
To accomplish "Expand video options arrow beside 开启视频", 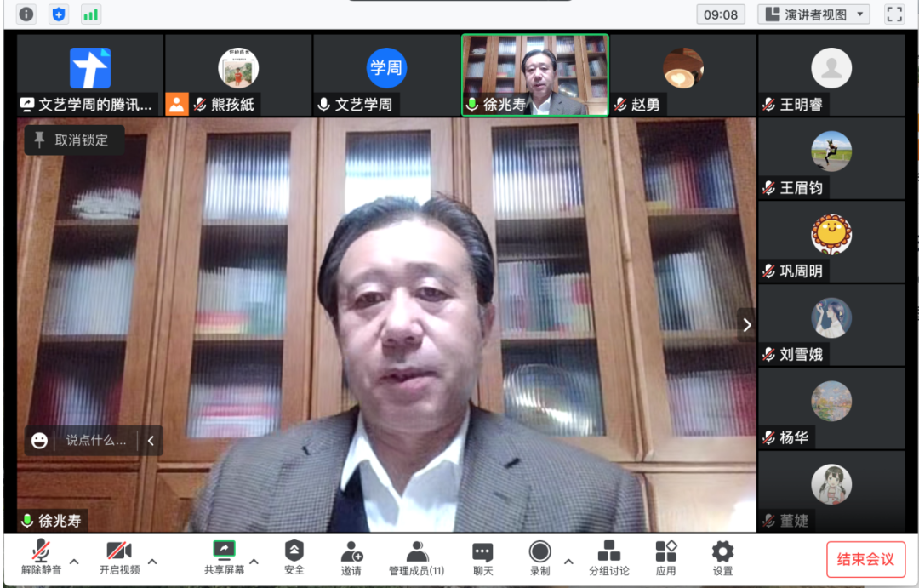I will [152, 562].
